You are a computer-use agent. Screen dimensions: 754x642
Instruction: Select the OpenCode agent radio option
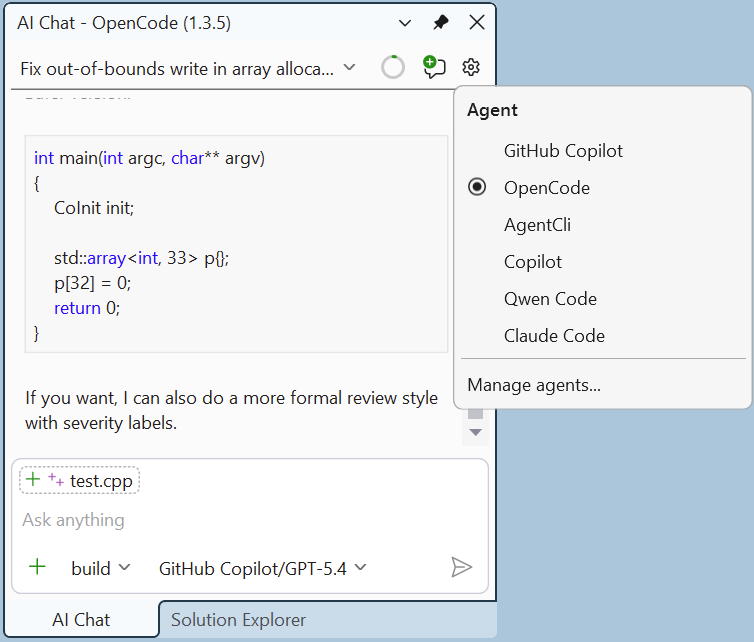coord(546,187)
